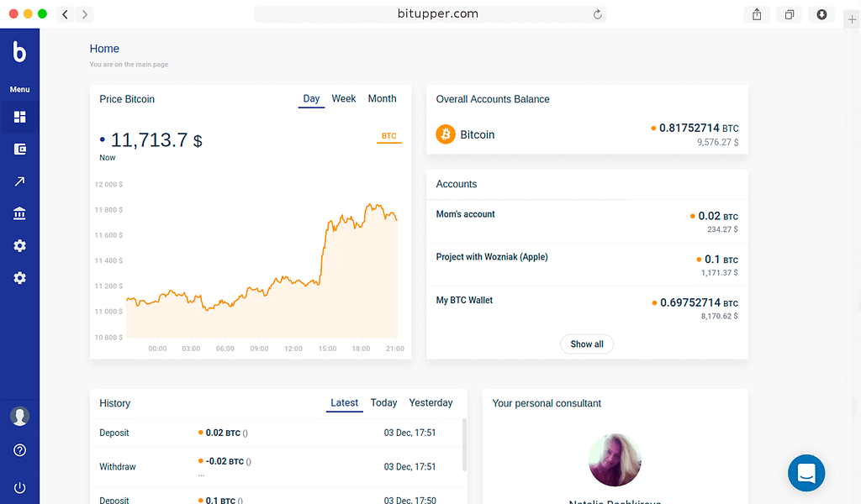
Task: Click the Bitcoin label in balance card
Action: pos(478,135)
